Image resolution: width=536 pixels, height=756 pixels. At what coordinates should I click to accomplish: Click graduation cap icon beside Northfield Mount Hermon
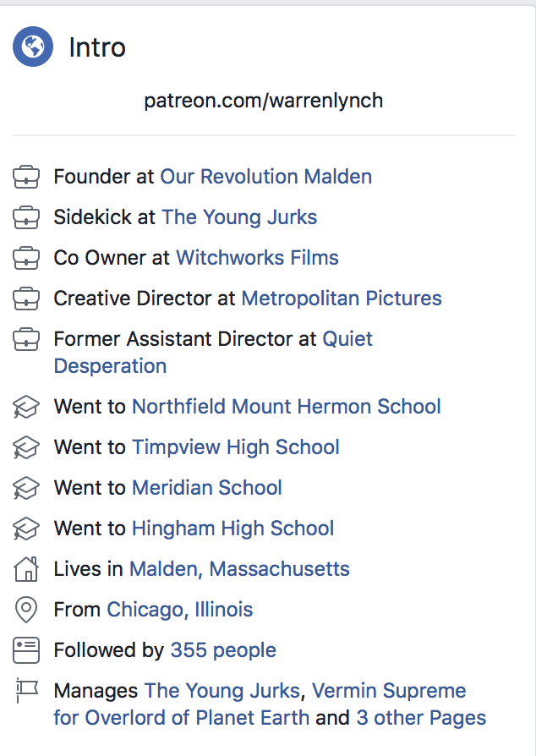click(26, 407)
